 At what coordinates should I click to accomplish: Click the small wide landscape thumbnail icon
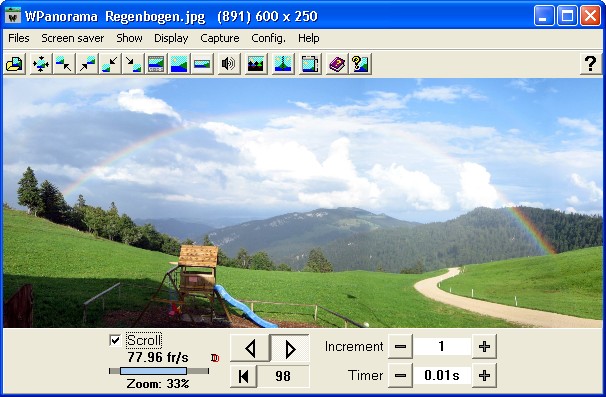pos(202,64)
